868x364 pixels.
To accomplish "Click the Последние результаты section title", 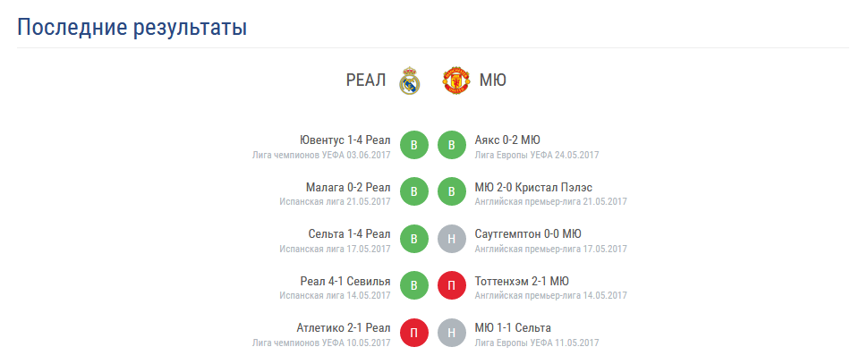I will click(132, 27).
